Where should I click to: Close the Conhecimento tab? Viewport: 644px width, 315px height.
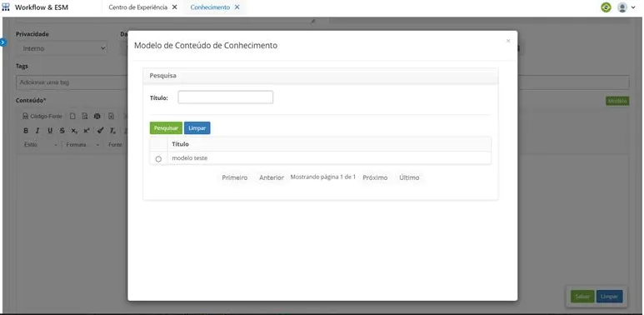click(x=237, y=7)
